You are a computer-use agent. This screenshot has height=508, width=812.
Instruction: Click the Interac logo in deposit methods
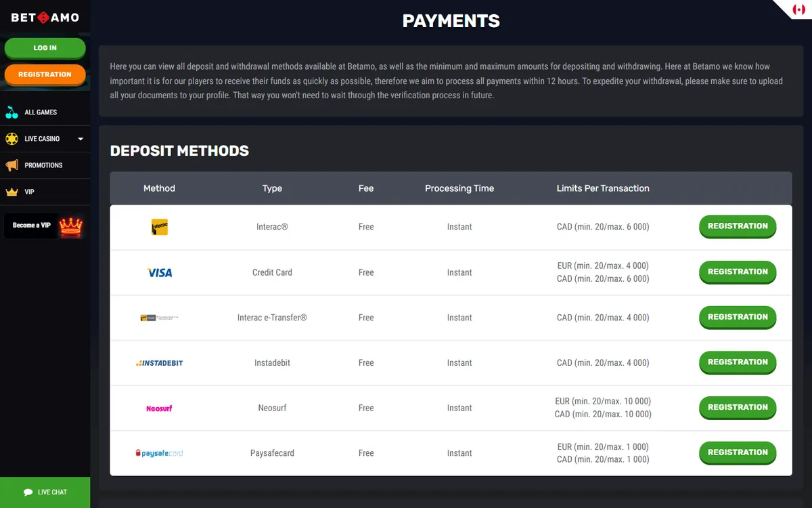click(160, 227)
